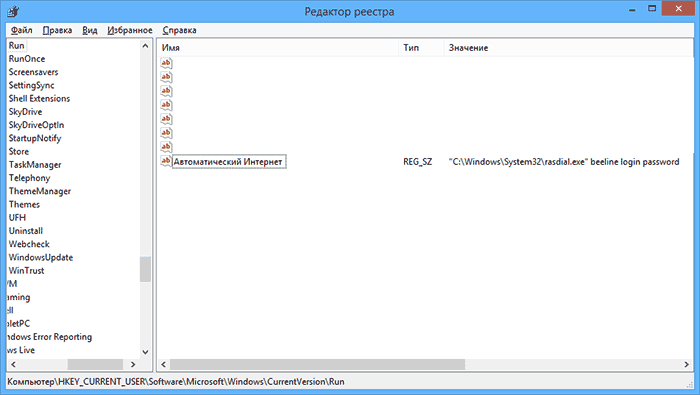Select the Webcheck key
700x395 pixels.
pyautogui.click(x=29, y=244)
